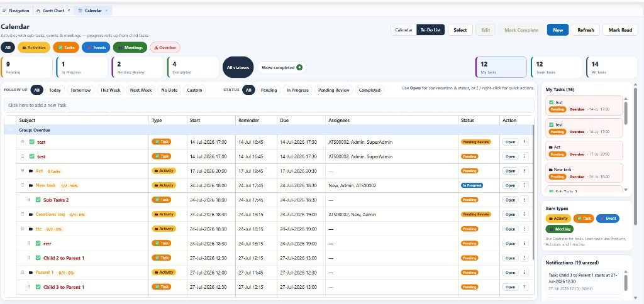This screenshot has width=644, height=304.
Task: Click the folder icon beside Creations req
Action: pyautogui.click(x=31, y=215)
